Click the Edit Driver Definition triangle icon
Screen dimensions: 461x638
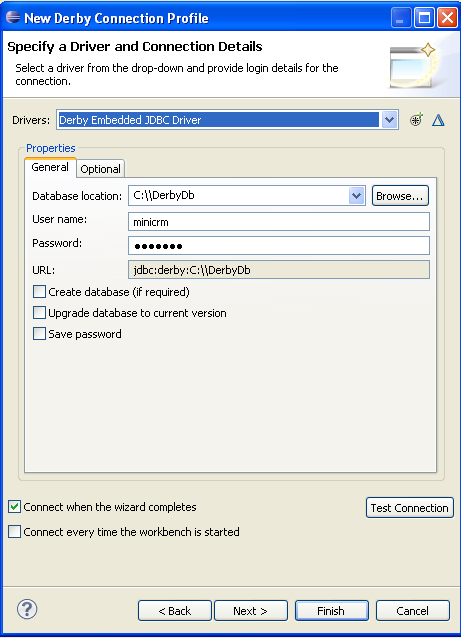[438, 120]
